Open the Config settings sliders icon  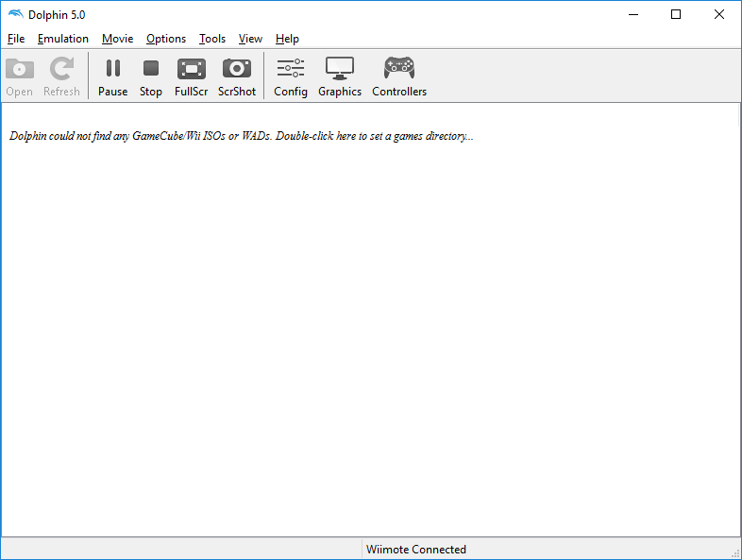click(291, 68)
